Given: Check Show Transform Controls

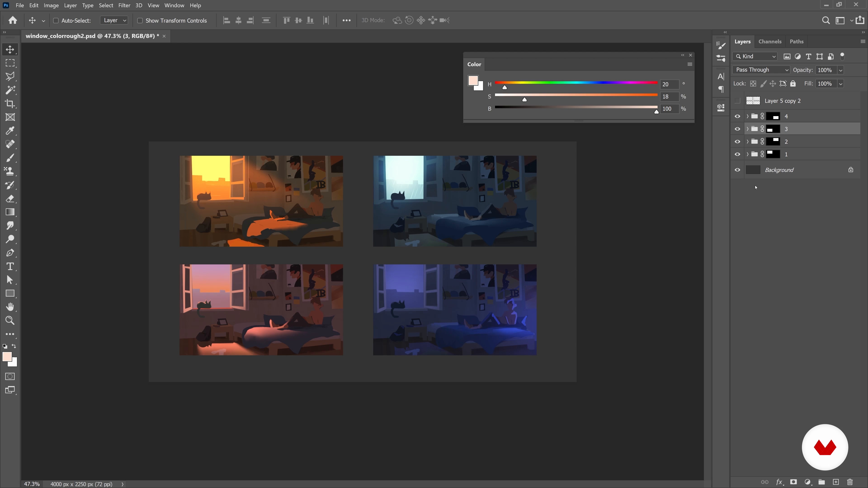Looking at the screenshot, I should (140, 21).
